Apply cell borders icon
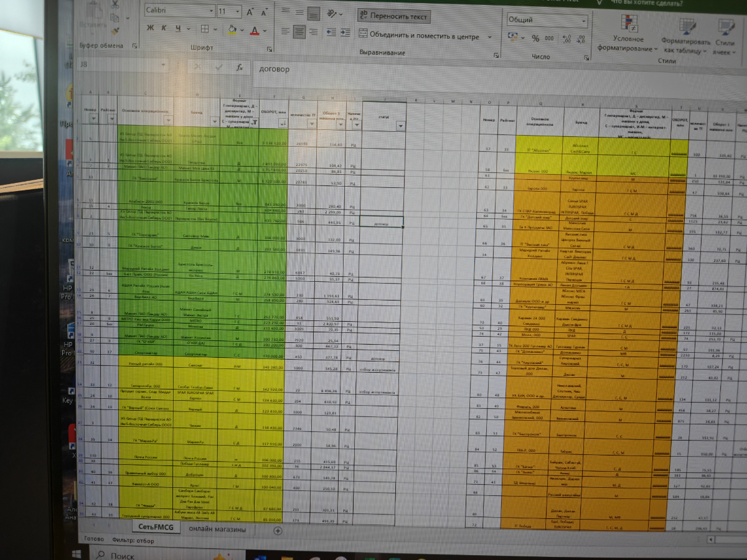Screen dimensions: 747x560 [205, 29]
